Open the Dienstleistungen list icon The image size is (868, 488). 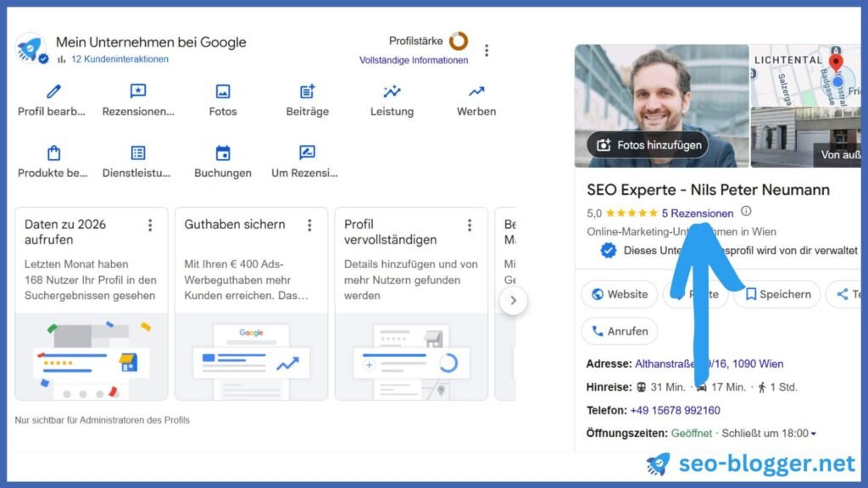pyautogui.click(x=138, y=152)
